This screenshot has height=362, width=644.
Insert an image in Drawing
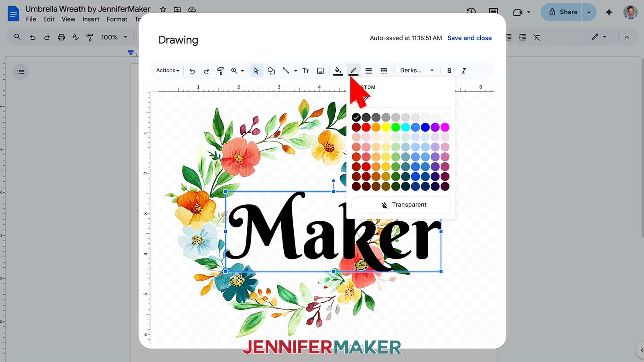(x=320, y=71)
